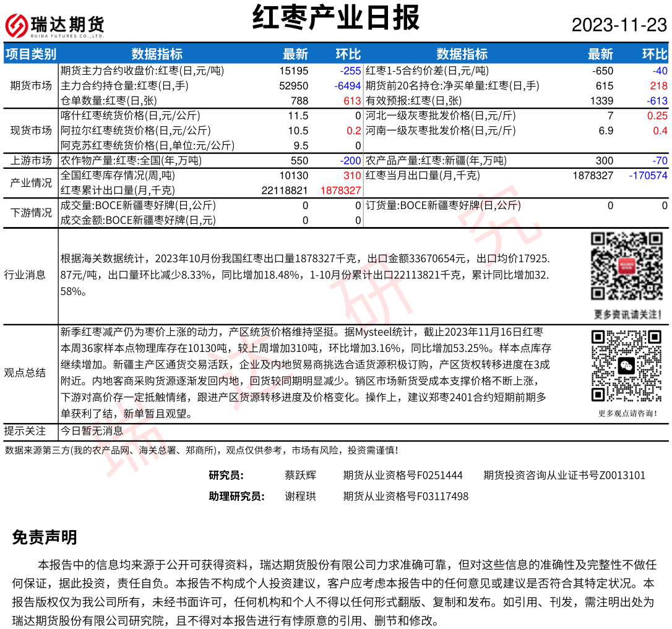
Task: Click the 免责声明 heading
Action: point(45,537)
